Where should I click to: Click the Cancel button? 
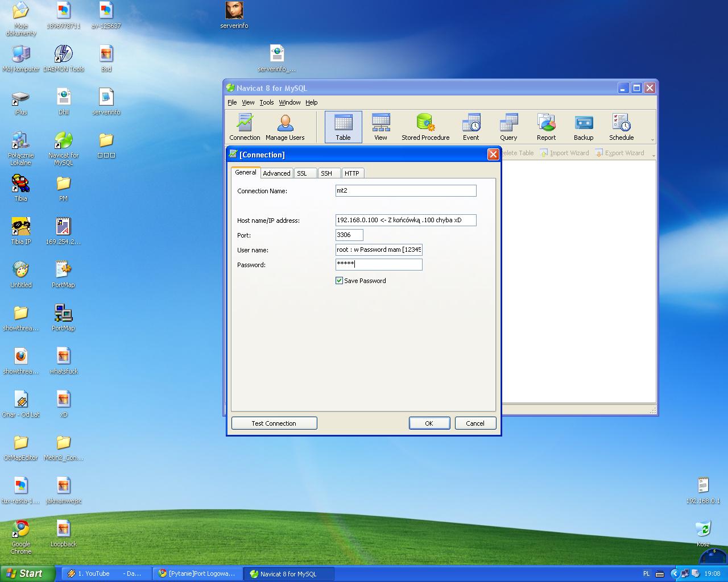coord(475,423)
